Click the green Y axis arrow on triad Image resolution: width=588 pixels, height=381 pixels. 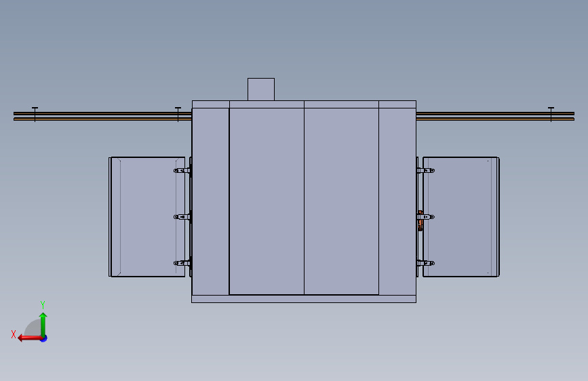43,324
